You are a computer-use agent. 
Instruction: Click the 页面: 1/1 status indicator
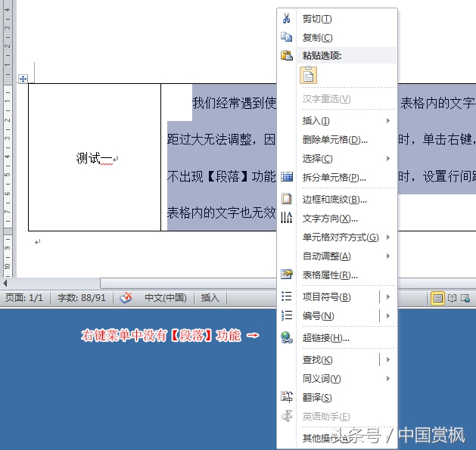(24, 298)
